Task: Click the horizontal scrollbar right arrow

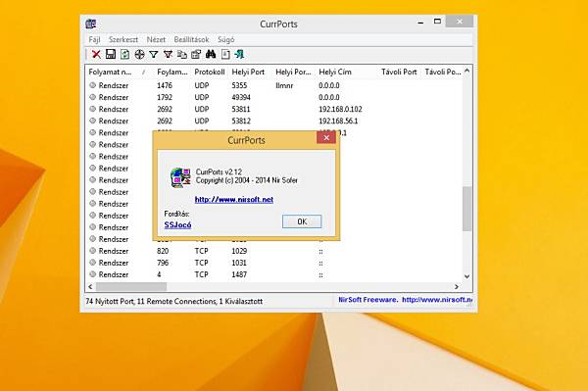Action: click(457, 287)
